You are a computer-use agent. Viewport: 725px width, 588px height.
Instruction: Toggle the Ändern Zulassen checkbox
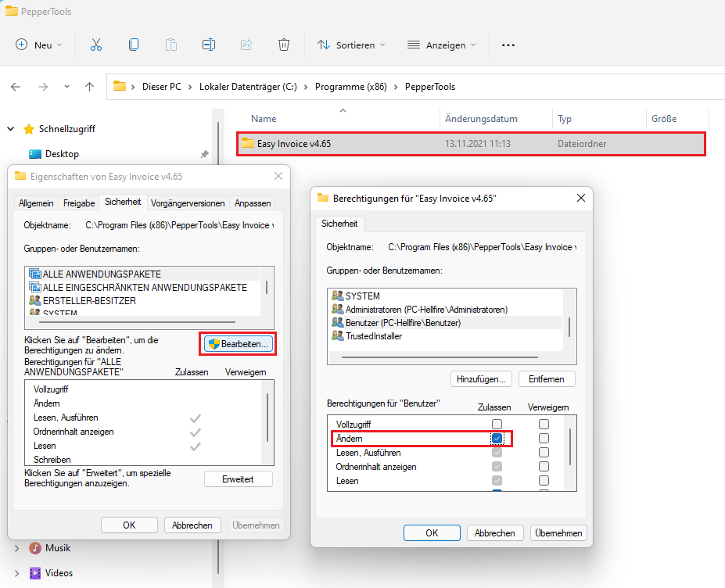497,438
